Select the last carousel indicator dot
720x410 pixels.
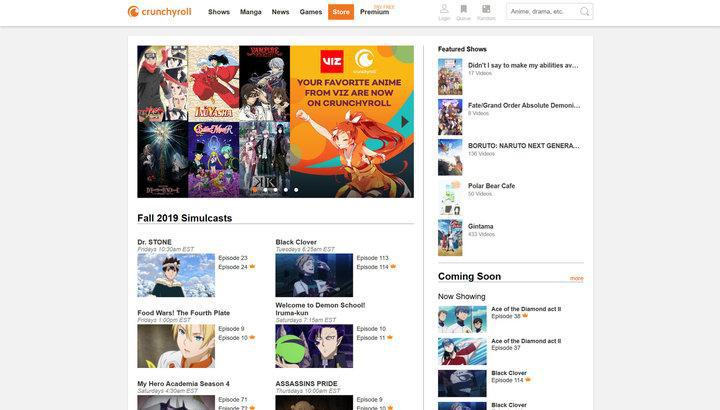click(296, 189)
